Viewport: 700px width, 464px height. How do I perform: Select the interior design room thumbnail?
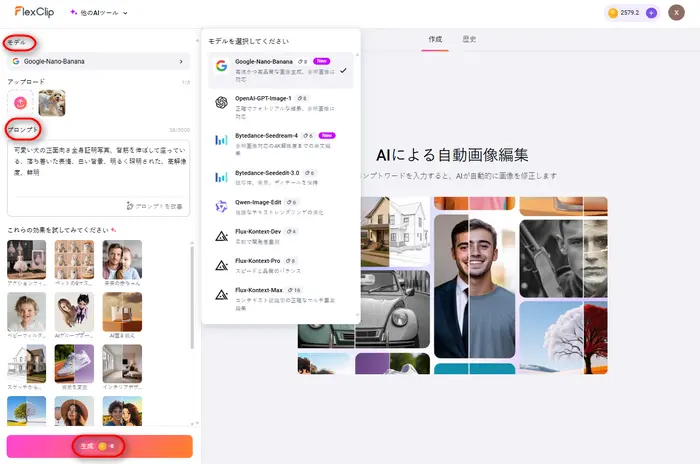pos(122,364)
